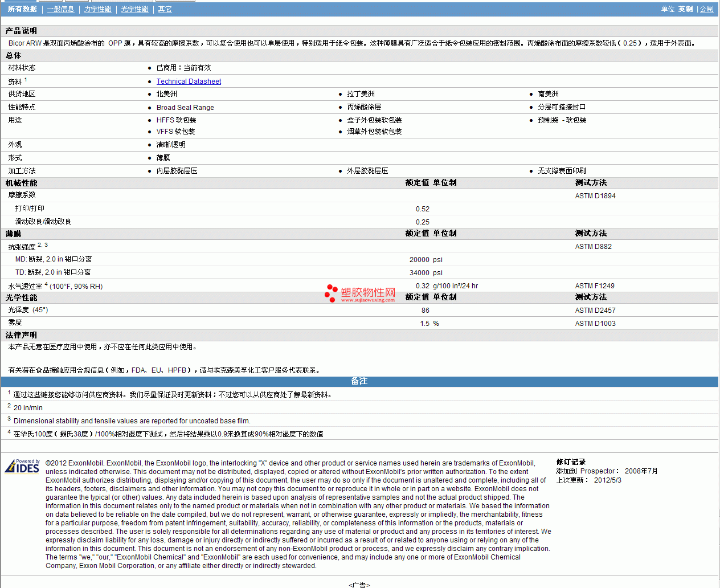Viewport: 720px width, 588px height.
Task: Select 拉丁美洲 region entry
Action: coord(361,94)
